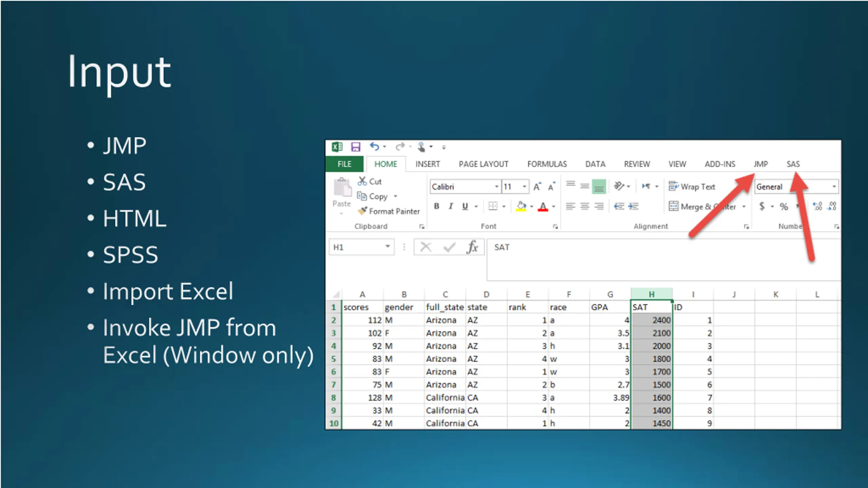Click the Name Box showing H1
The width and height of the screenshot is (868, 488).
[361, 247]
